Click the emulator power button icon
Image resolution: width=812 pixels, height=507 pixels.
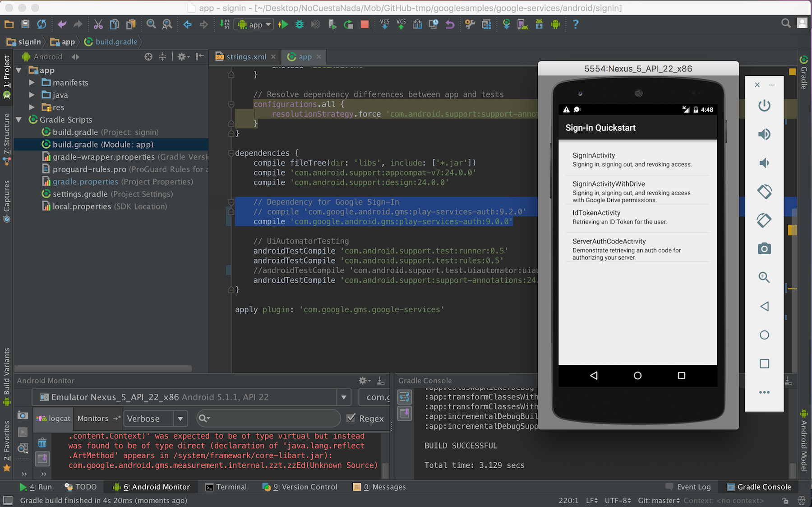[764, 106]
